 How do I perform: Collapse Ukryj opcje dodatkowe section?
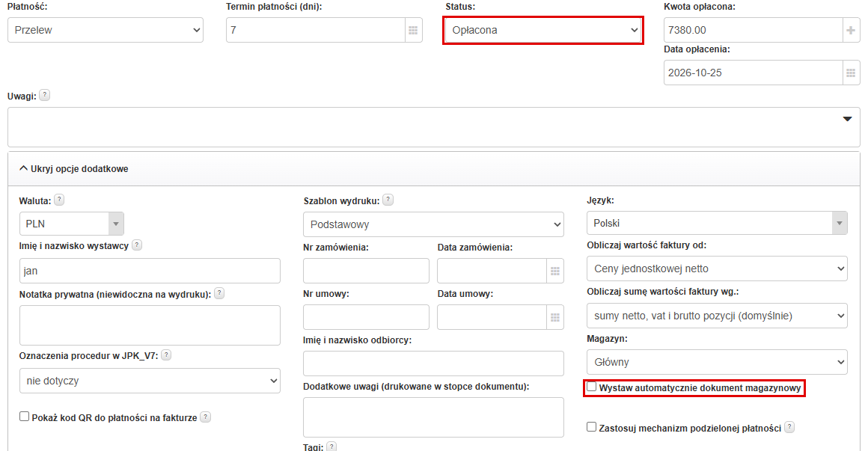pos(73,169)
